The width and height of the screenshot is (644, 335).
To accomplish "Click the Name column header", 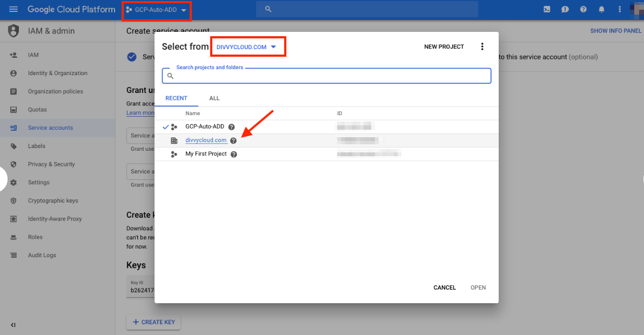I will (193, 113).
